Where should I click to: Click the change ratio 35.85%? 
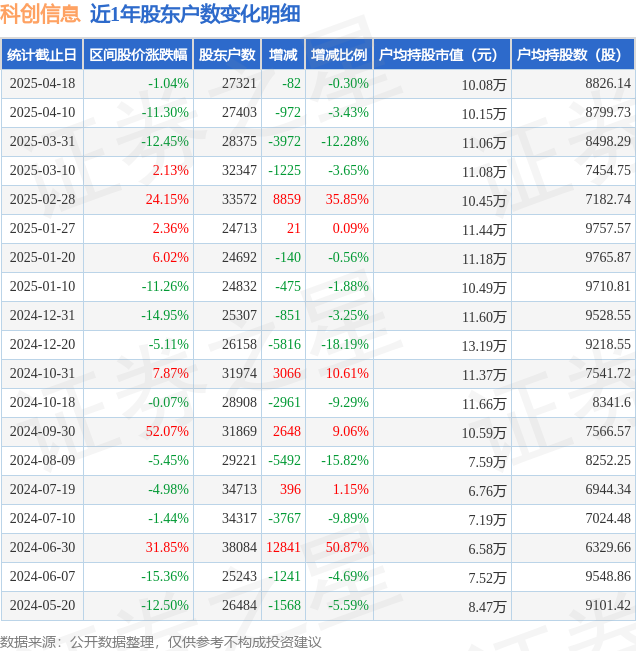pyautogui.click(x=347, y=200)
